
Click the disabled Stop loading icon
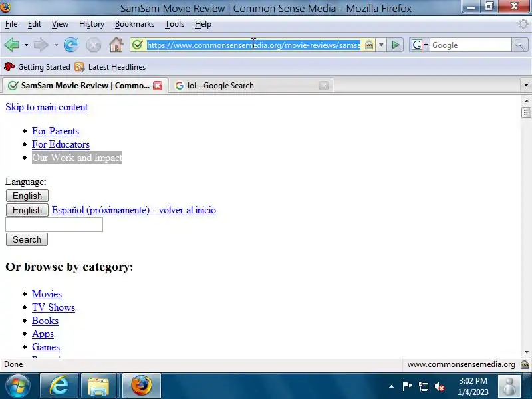tap(94, 45)
